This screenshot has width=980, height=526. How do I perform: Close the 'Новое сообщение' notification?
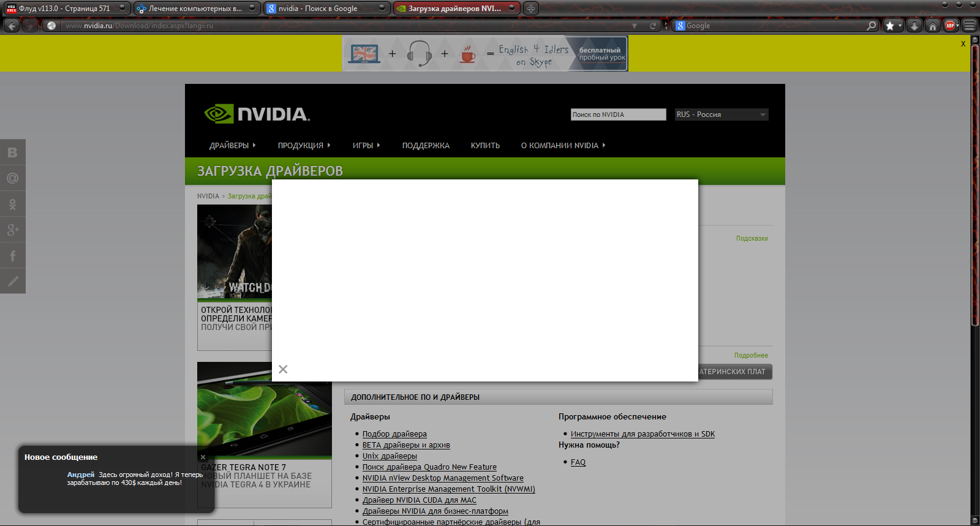pos(203,457)
